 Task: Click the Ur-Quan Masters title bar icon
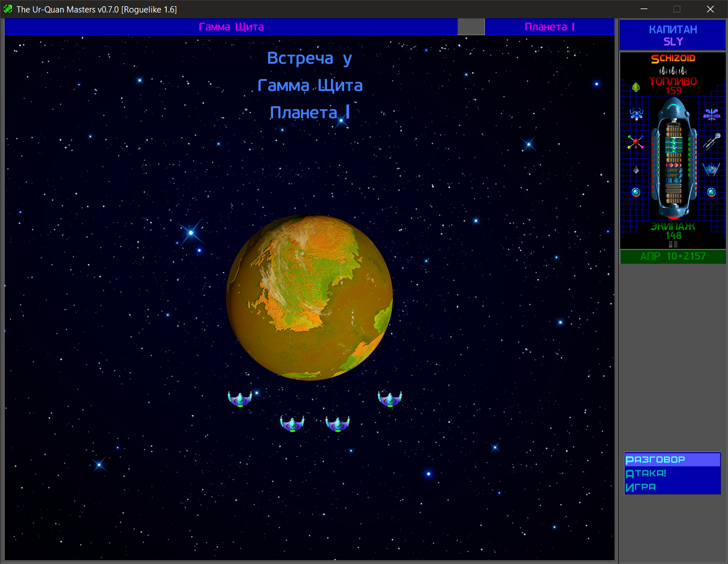[x=8, y=9]
